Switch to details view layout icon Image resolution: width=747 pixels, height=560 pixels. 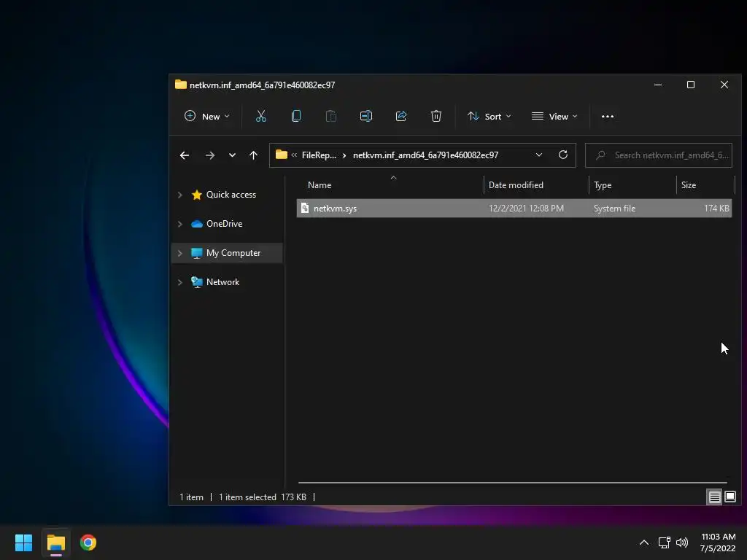(715, 497)
